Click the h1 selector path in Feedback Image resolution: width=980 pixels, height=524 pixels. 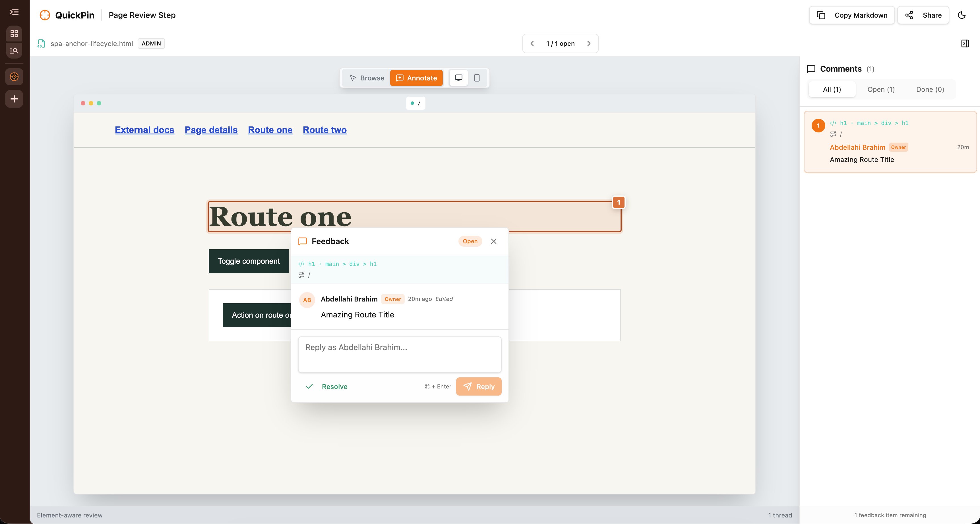(342, 264)
